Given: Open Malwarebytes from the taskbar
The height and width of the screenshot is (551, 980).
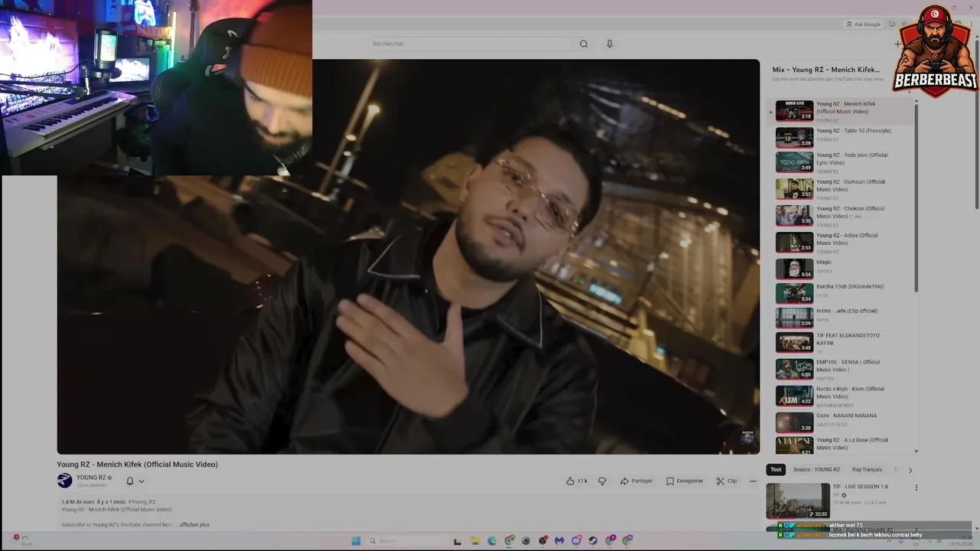Looking at the screenshot, I should click(559, 541).
